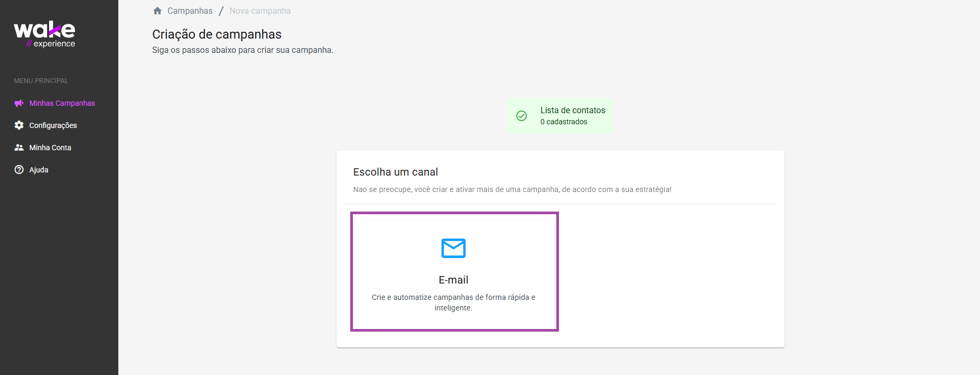
Task: Go to Minha Conta
Action: click(x=50, y=148)
